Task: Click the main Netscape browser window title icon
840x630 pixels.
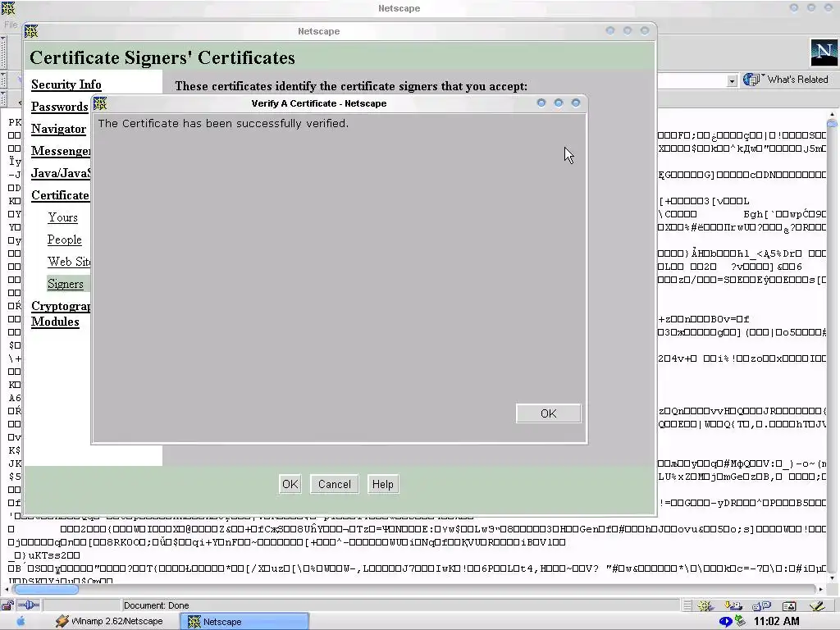Action: [8, 8]
